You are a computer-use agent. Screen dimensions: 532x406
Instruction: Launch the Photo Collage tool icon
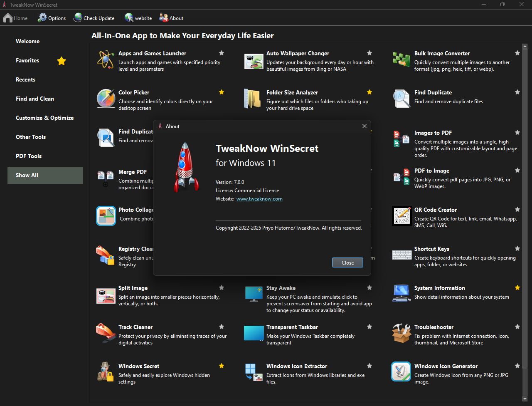click(x=106, y=216)
